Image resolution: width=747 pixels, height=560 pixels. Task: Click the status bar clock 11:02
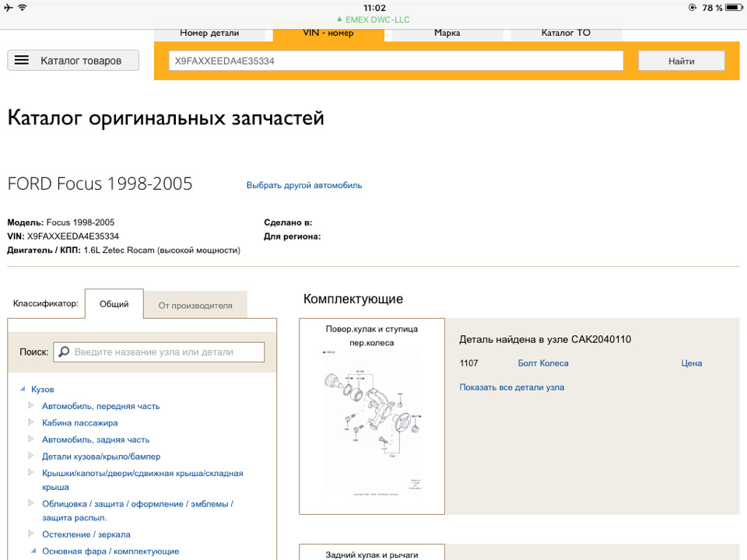pos(374,8)
